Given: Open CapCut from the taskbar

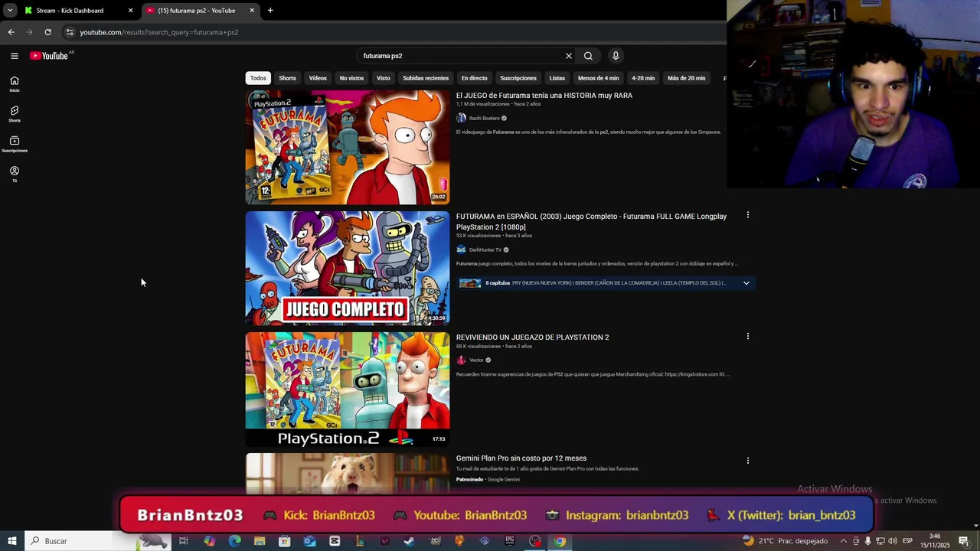Looking at the screenshot, I should pyautogui.click(x=335, y=541).
